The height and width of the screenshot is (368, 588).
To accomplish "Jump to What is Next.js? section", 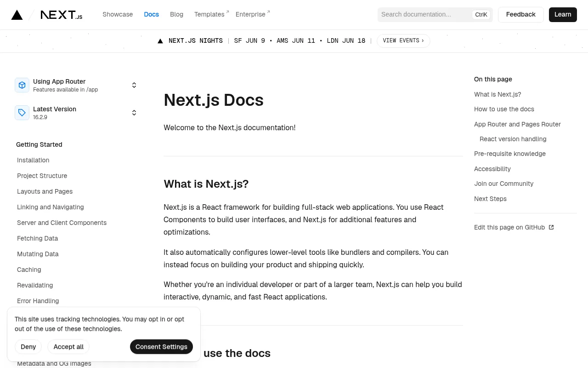I will pyautogui.click(x=498, y=94).
